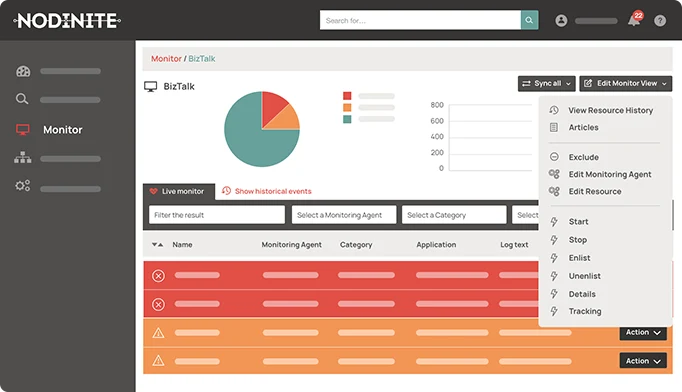This screenshot has height=392, width=682.
Task: Click the red legend swatch
Action: (347, 96)
